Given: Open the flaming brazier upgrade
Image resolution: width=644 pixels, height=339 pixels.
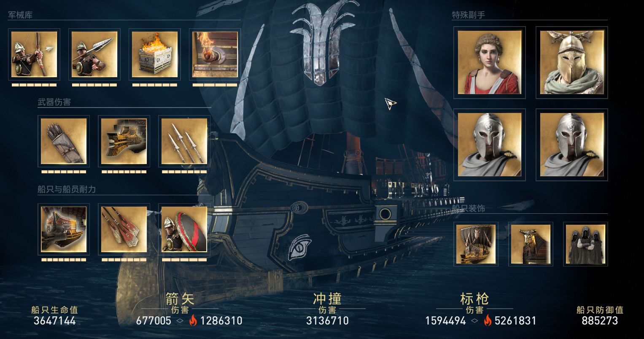Looking at the screenshot, I should tap(155, 54).
